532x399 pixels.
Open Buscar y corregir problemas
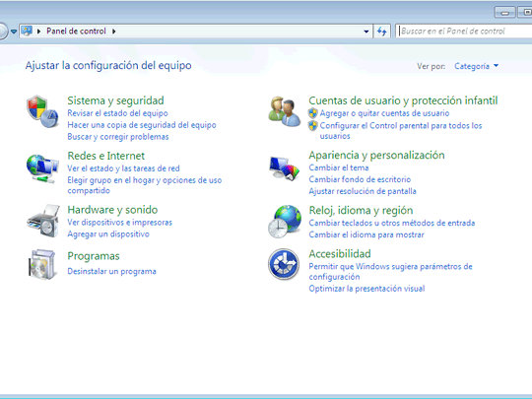coord(118,137)
